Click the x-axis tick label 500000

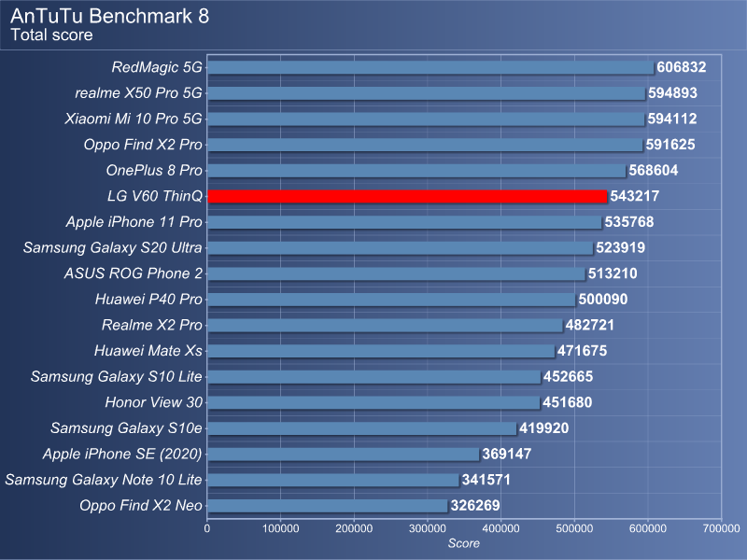574,528
